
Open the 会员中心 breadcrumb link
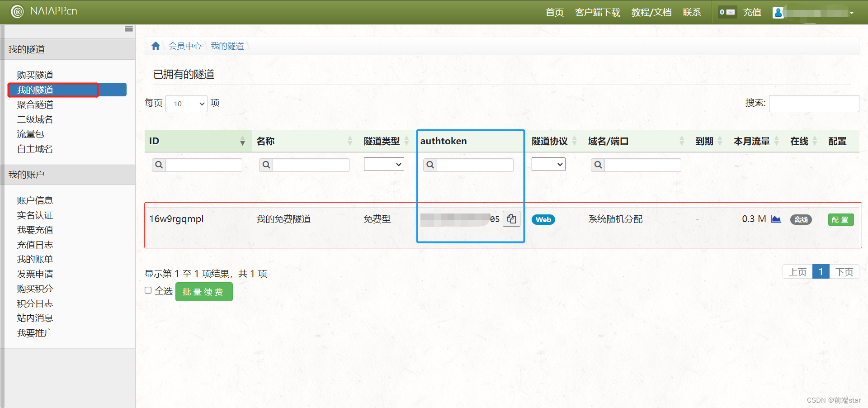185,46
